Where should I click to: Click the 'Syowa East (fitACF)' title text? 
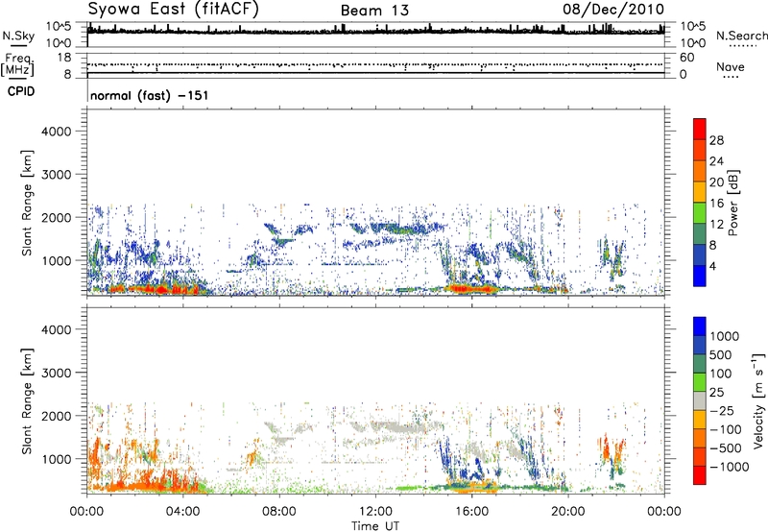click(x=174, y=9)
